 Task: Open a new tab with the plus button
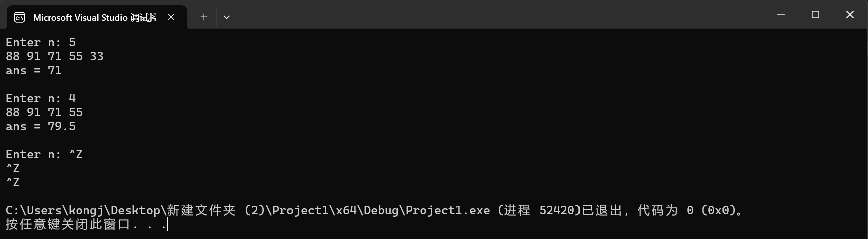204,17
